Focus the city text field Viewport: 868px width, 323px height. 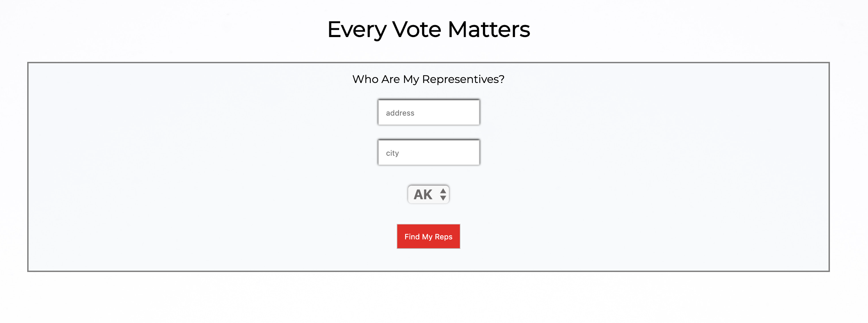pos(429,153)
